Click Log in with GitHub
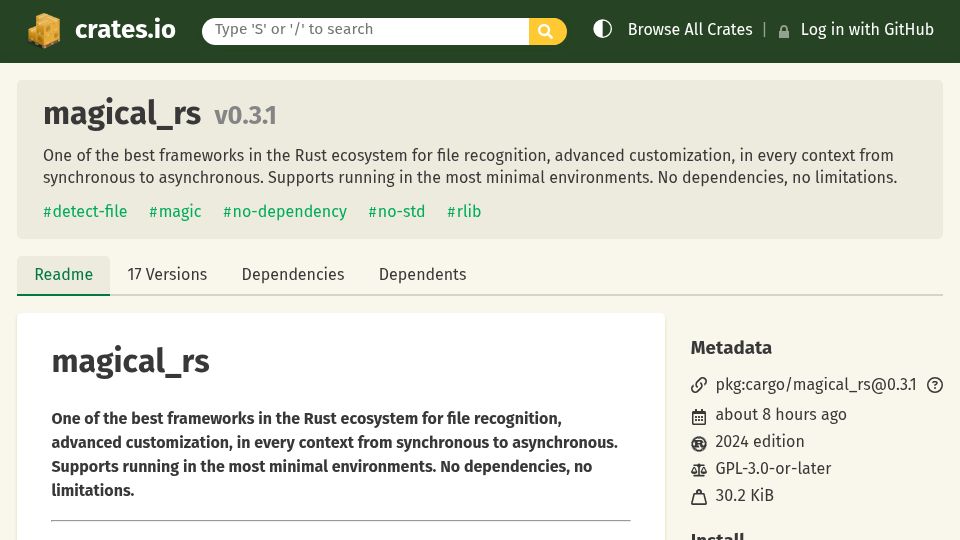Image resolution: width=960 pixels, height=540 pixels. point(867,29)
